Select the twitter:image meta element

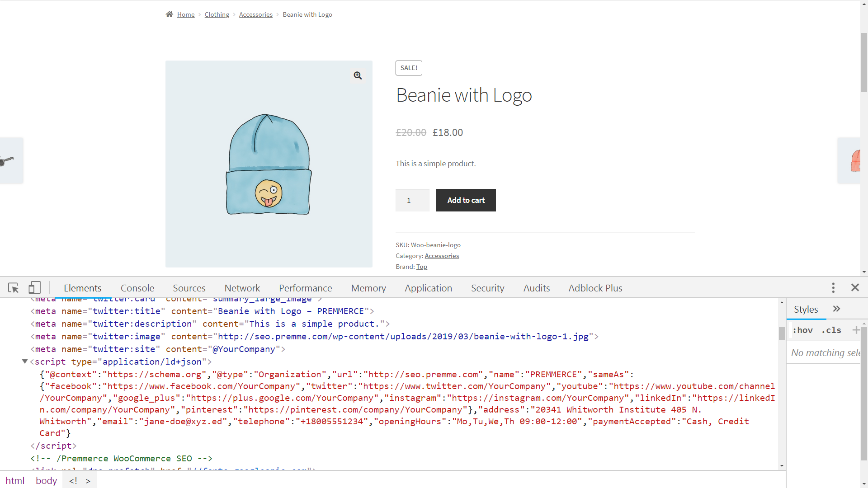pos(315,337)
